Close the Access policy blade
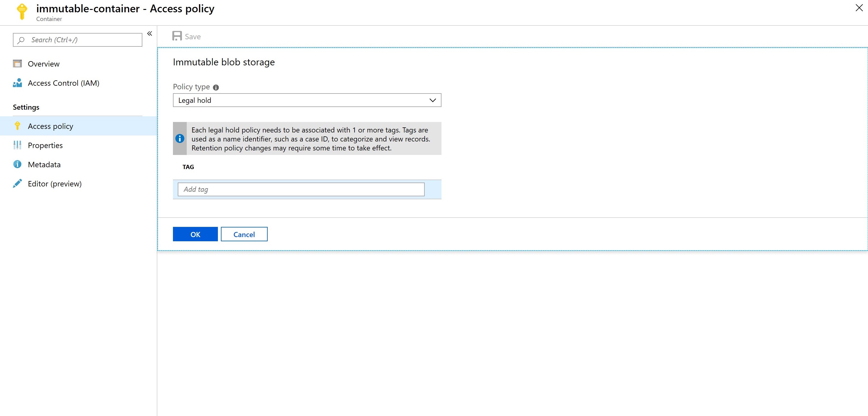 pos(859,8)
